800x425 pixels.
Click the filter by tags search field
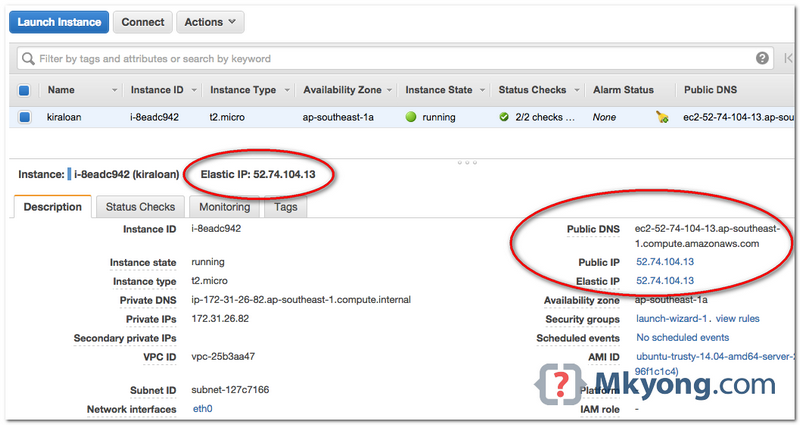(390, 59)
